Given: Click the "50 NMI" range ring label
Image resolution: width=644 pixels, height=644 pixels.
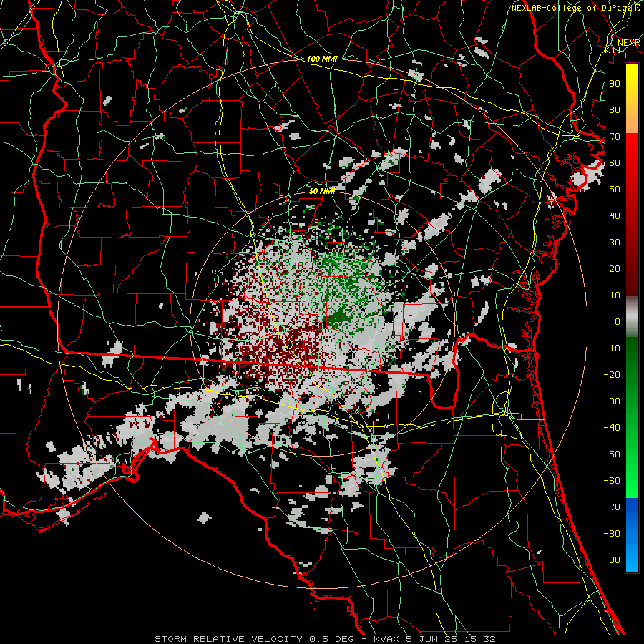Looking at the screenshot, I should point(322,191).
